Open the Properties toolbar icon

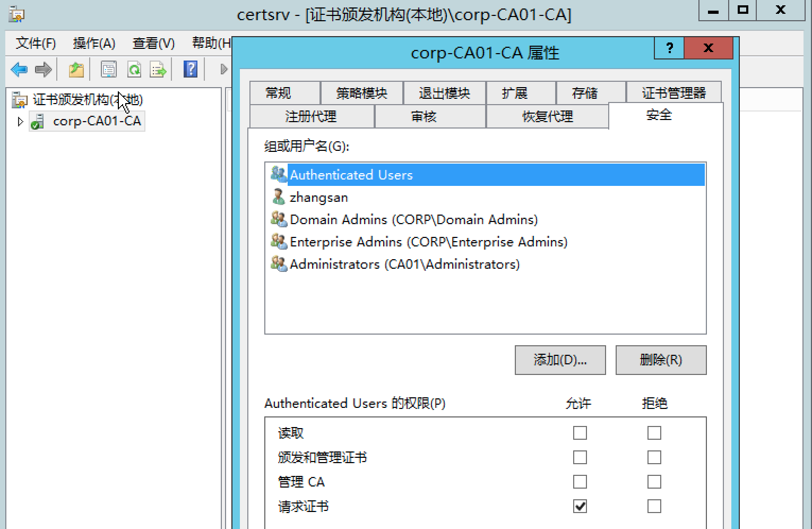click(x=109, y=70)
